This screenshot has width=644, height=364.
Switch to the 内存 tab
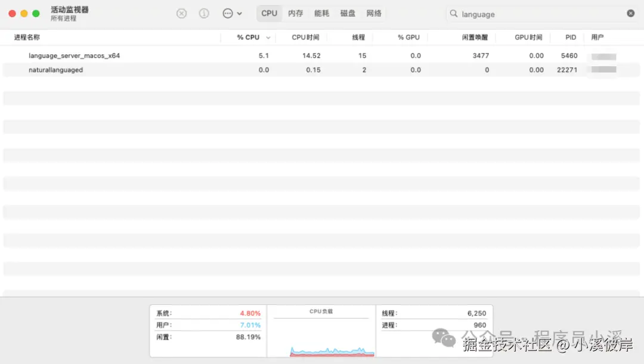[x=295, y=13]
